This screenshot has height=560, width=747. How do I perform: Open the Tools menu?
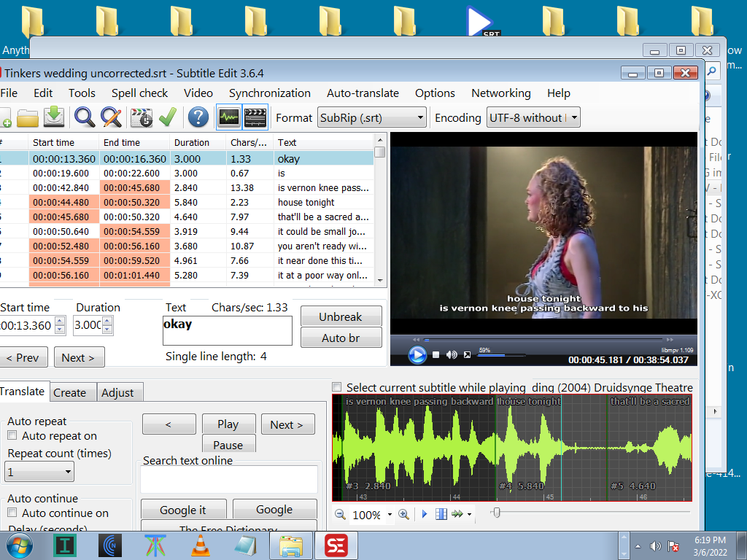point(82,93)
